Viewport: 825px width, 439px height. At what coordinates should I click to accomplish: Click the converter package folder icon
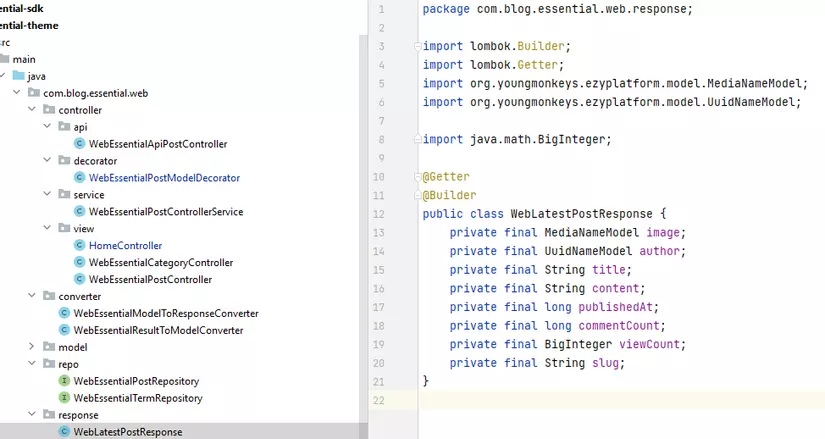(x=49, y=296)
